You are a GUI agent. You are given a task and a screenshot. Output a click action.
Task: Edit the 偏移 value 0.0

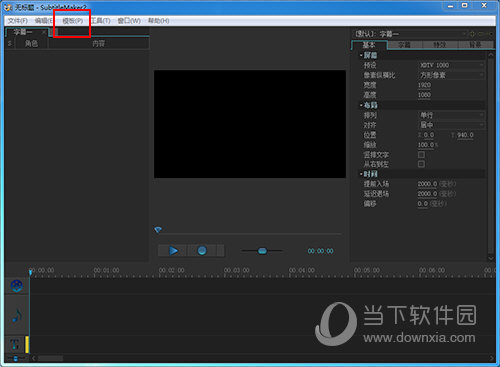click(x=423, y=204)
